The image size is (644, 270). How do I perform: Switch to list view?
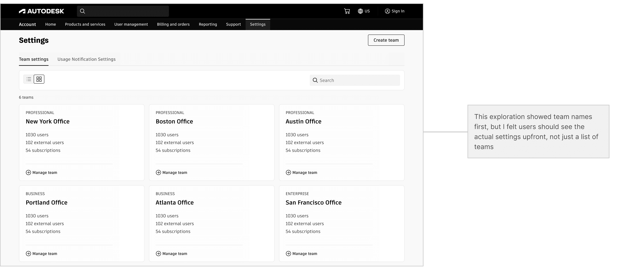[x=29, y=79]
